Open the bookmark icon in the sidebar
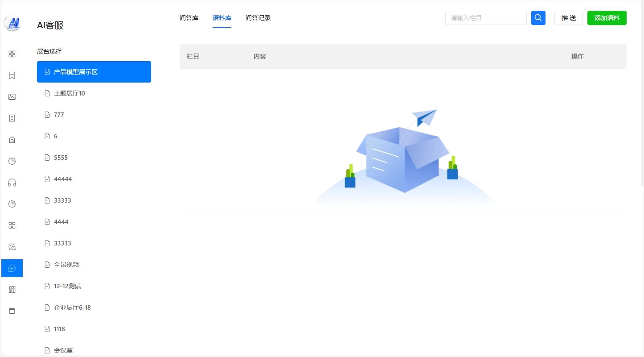Image resolution: width=644 pixels, height=357 pixels. coord(12,75)
